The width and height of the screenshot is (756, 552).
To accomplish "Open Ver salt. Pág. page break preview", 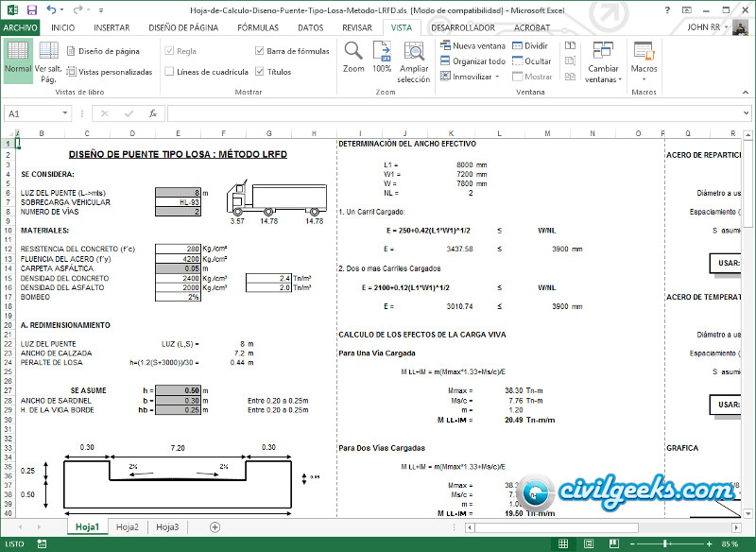I will pos(48,60).
